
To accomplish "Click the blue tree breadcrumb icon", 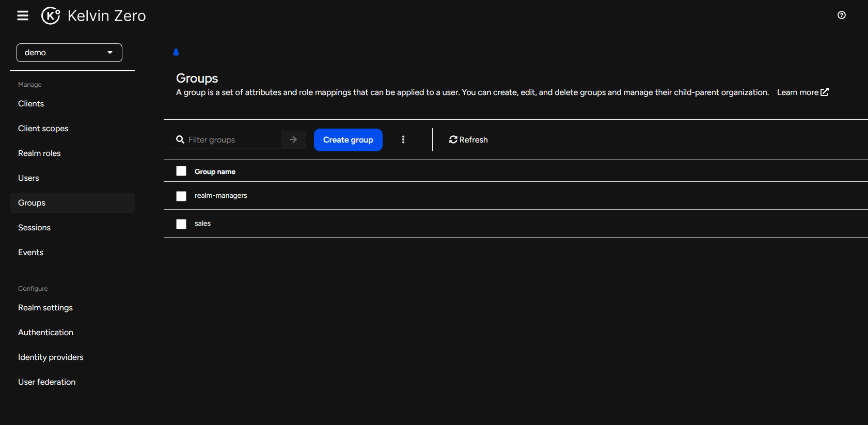I will pyautogui.click(x=176, y=52).
